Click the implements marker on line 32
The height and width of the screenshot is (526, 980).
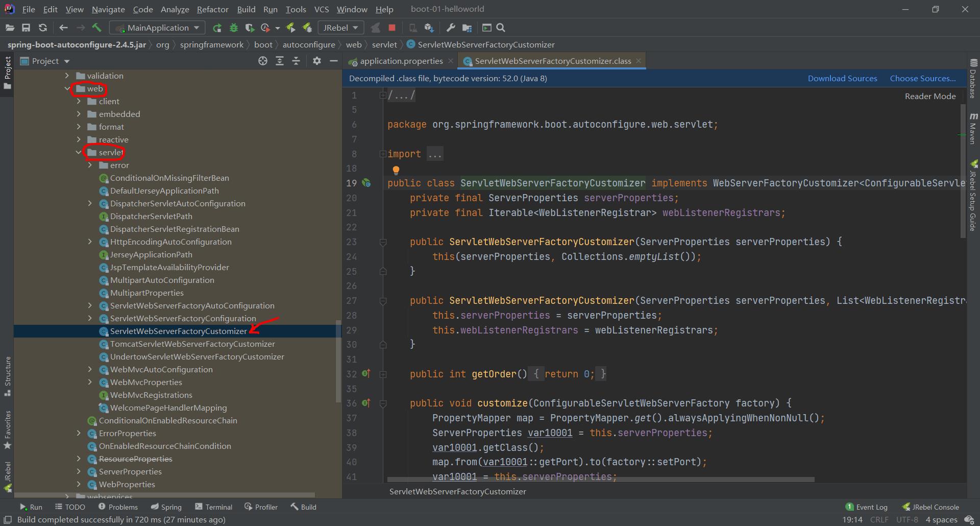(366, 374)
